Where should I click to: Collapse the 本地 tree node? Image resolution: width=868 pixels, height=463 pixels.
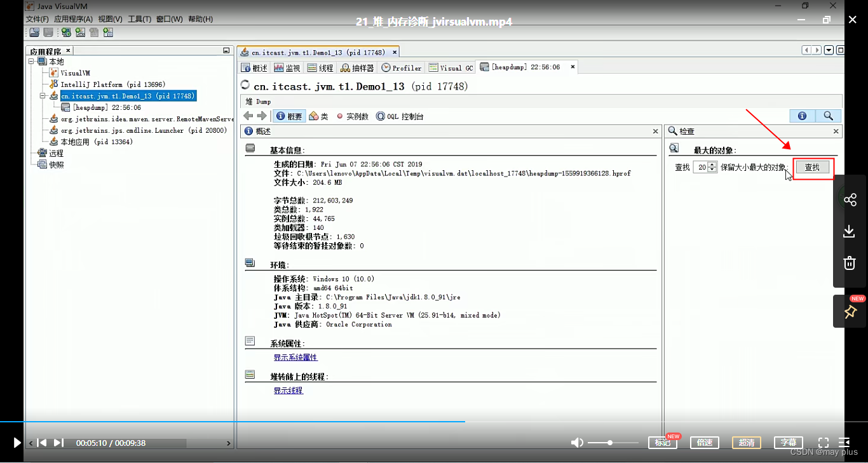pos(31,62)
